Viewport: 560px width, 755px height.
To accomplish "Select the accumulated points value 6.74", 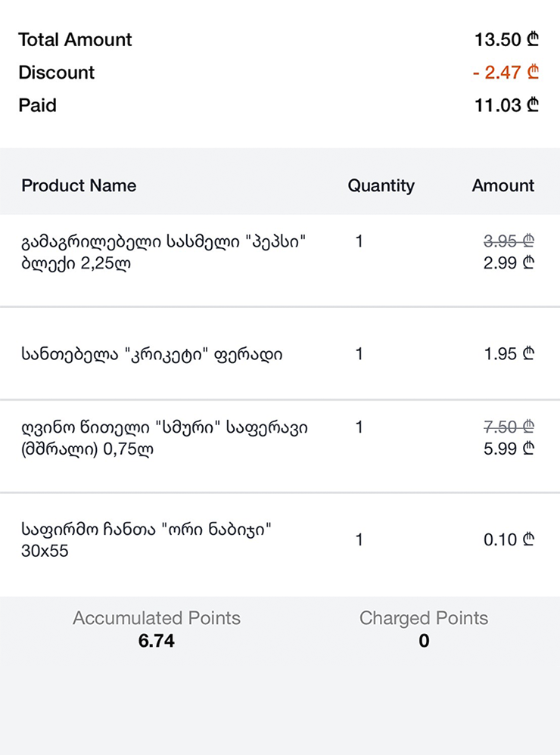I will click(x=157, y=641).
